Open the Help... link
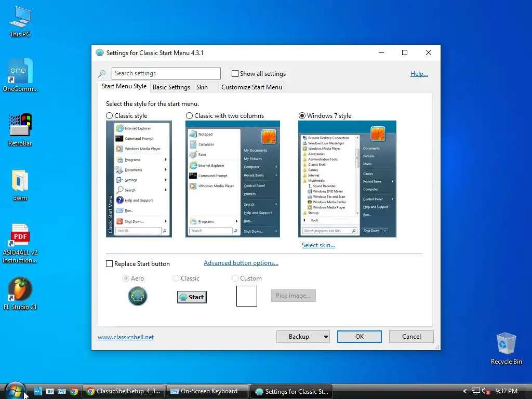This screenshot has width=532, height=399. [419, 74]
